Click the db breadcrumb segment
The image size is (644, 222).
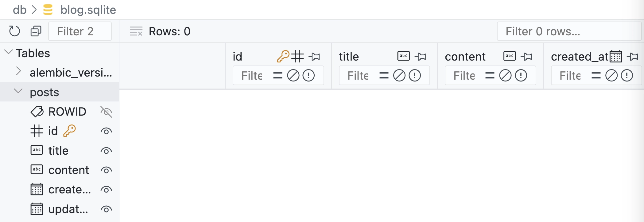20,10
